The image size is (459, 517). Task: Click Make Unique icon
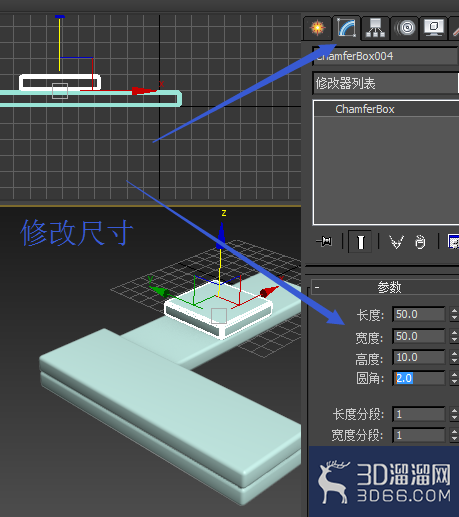(396, 241)
